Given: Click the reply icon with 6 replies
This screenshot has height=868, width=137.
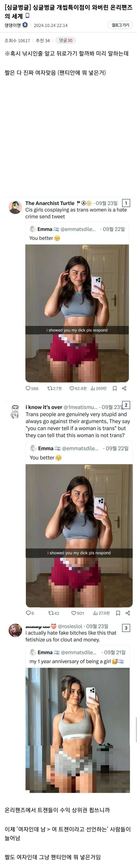Looking at the screenshot, I should pyautogui.click(x=28, y=613).
